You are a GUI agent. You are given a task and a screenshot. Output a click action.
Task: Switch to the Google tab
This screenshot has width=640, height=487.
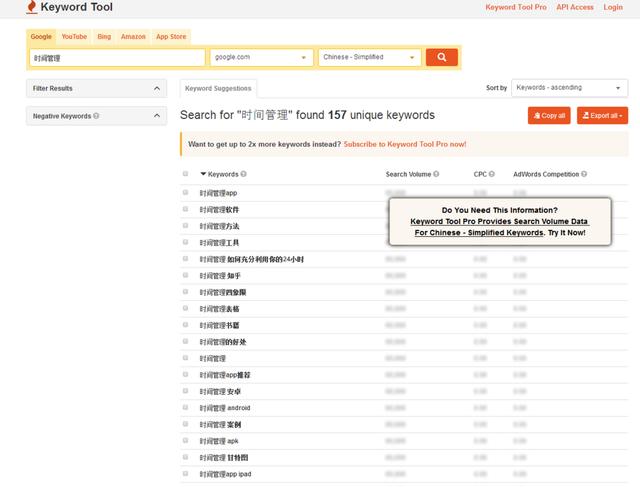[41, 37]
